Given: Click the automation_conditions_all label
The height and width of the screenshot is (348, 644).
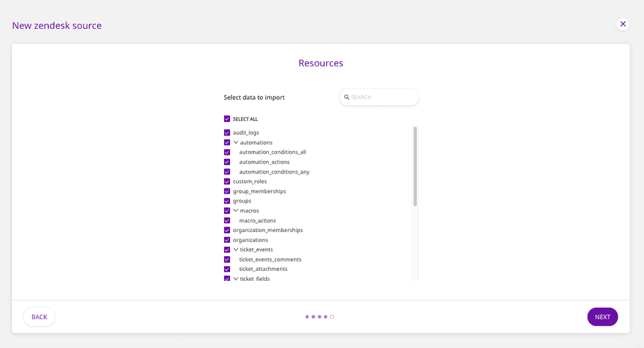Looking at the screenshot, I should 273,152.
